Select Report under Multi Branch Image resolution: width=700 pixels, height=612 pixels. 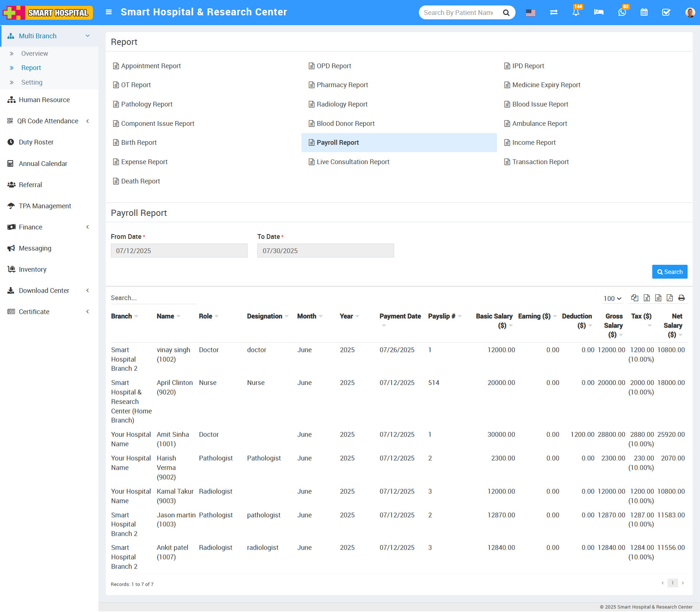click(31, 68)
